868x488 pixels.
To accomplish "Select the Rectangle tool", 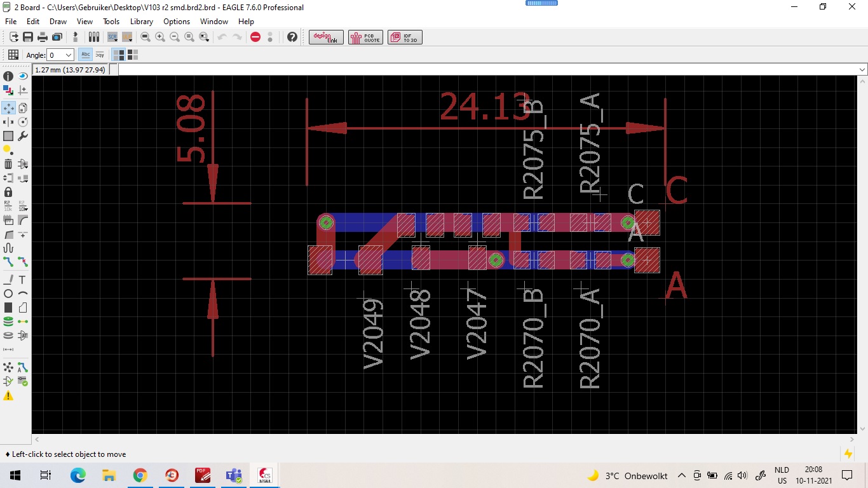I will coord(8,308).
